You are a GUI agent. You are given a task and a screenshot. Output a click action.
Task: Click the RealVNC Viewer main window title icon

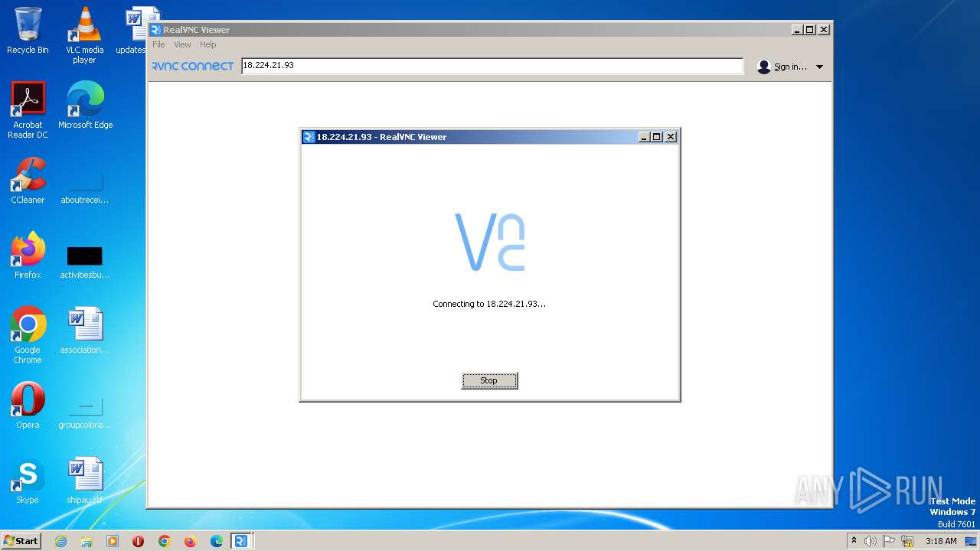click(155, 30)
